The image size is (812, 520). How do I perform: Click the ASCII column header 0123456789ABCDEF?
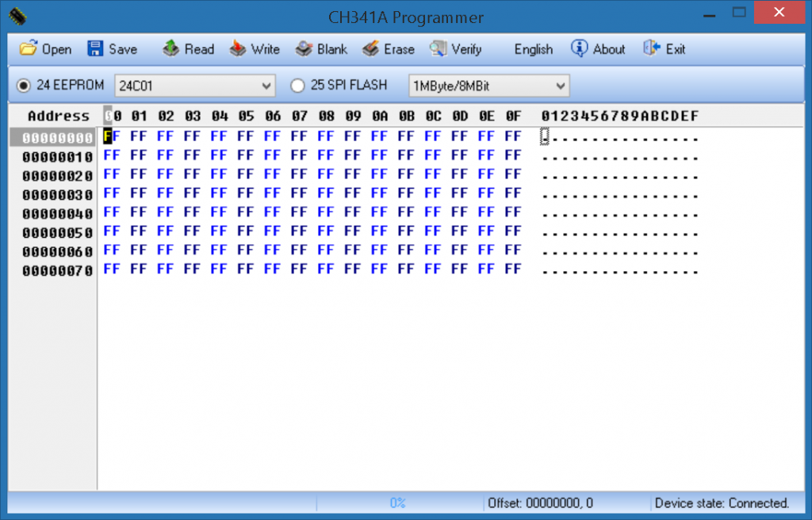pyautogui.click(x=620, y=116)
